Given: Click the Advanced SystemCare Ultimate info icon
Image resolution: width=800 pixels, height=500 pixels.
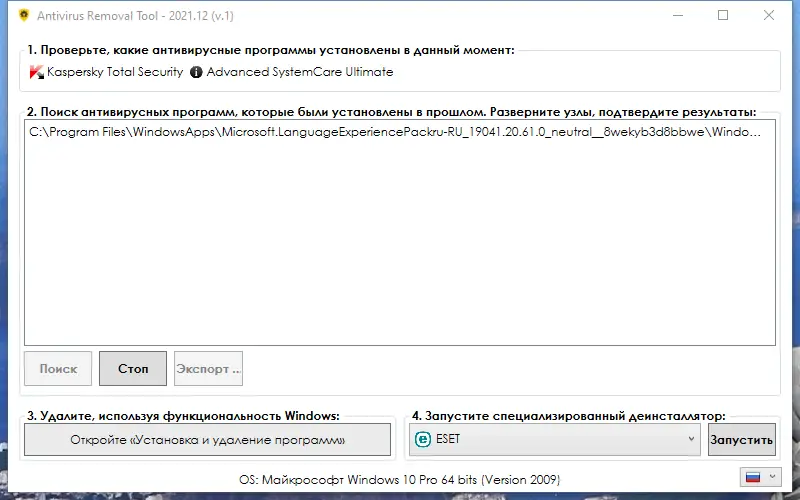Looking at the screenshot, I should [196, 72].
